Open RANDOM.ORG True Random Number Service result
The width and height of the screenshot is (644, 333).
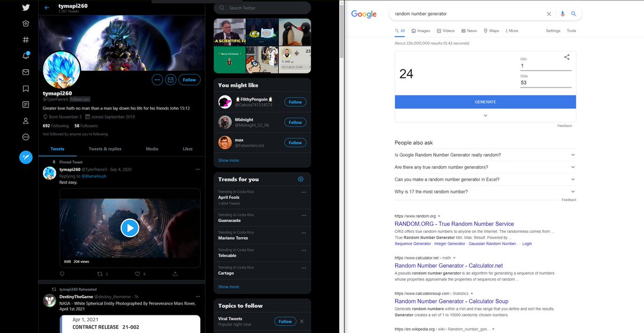coord(454,224)
